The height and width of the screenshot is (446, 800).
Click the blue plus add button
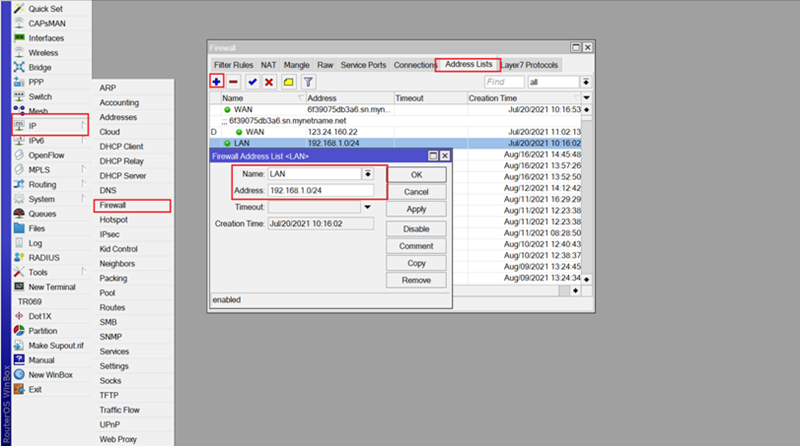(x=217, y=81)
